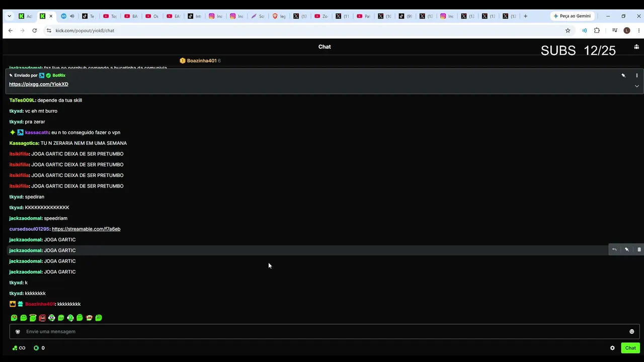View site information icon in address bar
This screenshot has width=644, height=362.
[49, 30]
